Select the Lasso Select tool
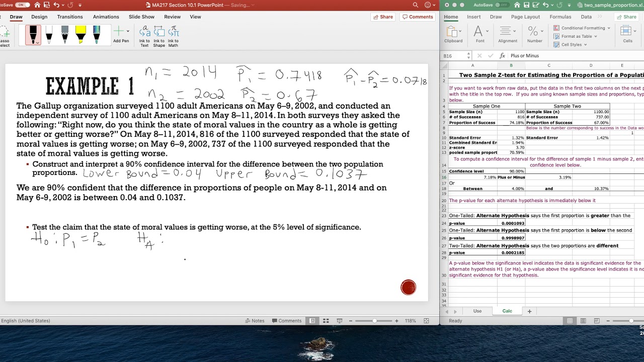The width and height of the screenshot is (644, 362). coord(4,36)
